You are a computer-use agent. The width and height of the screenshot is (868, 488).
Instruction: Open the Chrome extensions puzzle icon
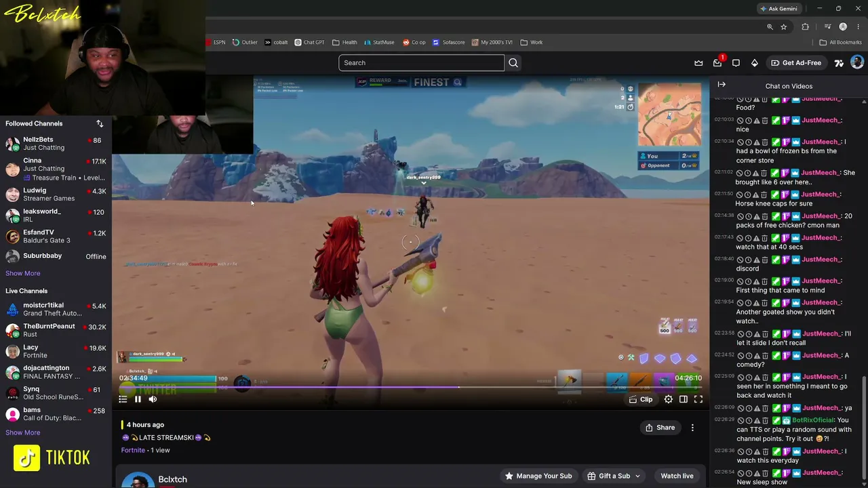click(x=805, y=27)
